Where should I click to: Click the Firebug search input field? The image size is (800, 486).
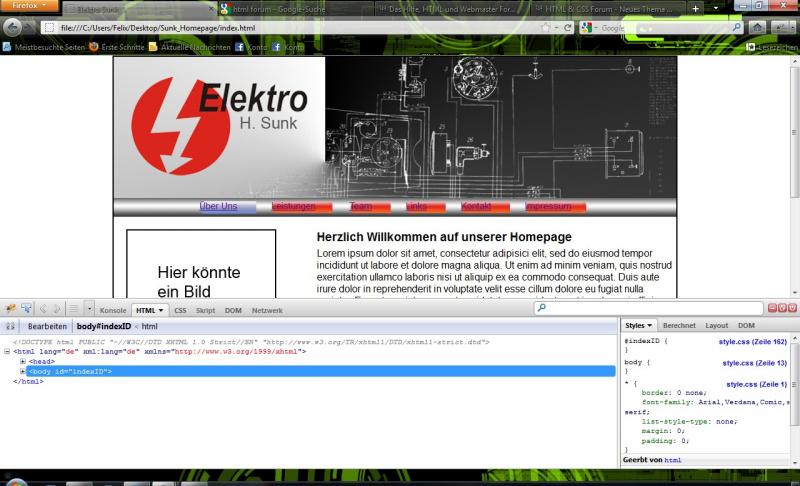[650, 309]
